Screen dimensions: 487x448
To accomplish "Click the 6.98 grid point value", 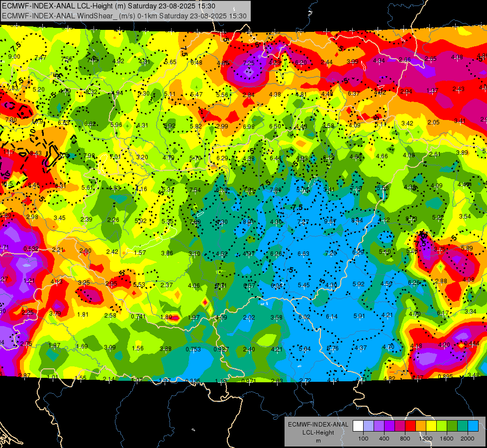I will pos(248,126).
